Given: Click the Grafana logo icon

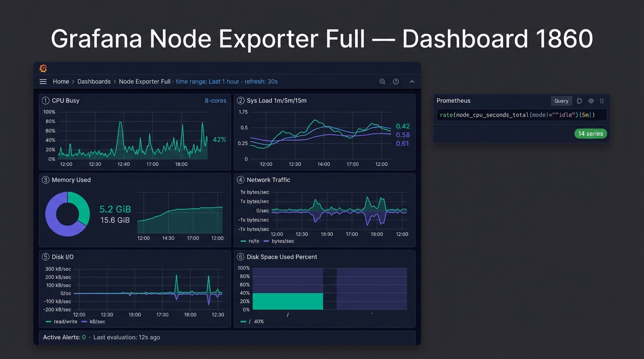Looking at the screenshot, I should point(43,69).
